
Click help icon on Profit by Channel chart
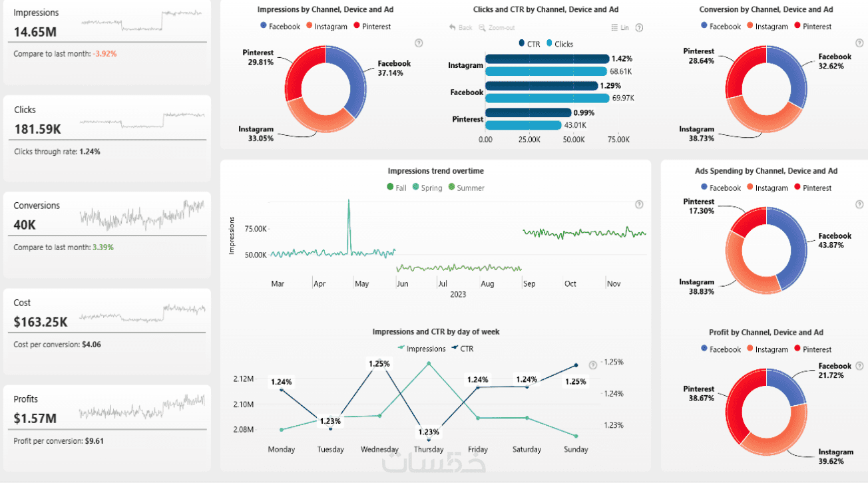(x=859, y=365)
